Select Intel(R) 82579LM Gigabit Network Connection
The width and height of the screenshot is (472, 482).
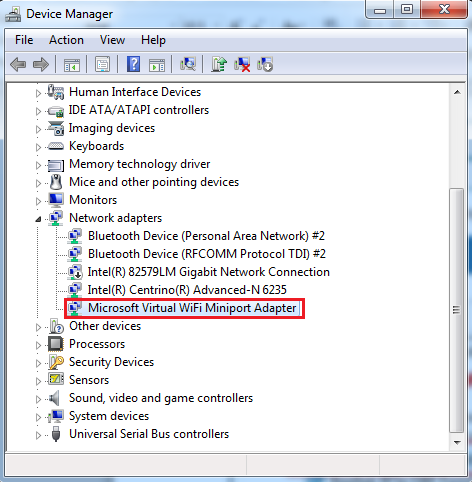pyautogui.click(x=209, y=272)
